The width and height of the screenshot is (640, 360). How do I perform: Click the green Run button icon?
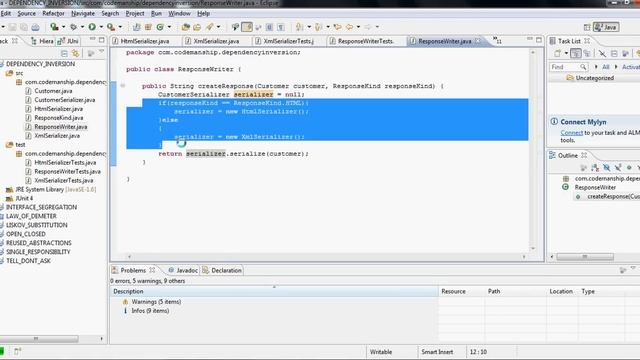(x=92, y=27)
